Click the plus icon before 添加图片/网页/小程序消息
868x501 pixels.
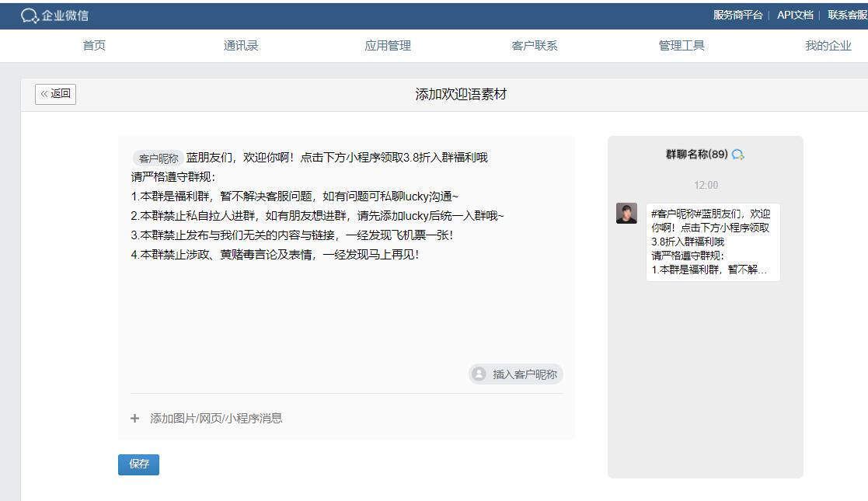pyautogui.click(x=135, y=418)
